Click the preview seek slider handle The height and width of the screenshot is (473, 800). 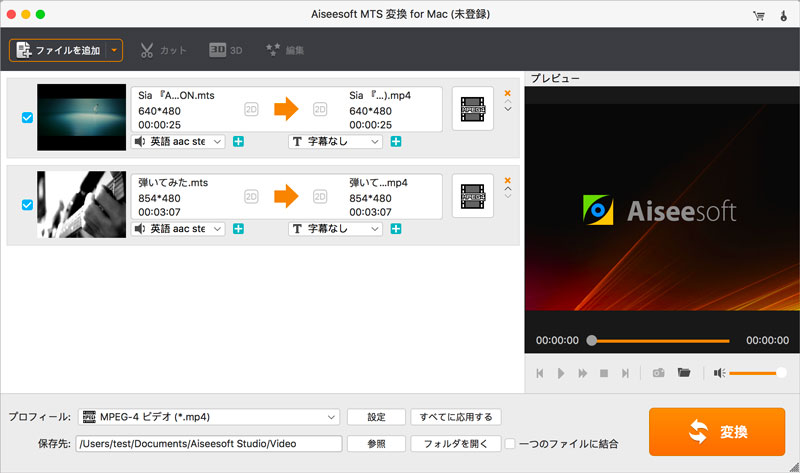click(x=591, y=340)
